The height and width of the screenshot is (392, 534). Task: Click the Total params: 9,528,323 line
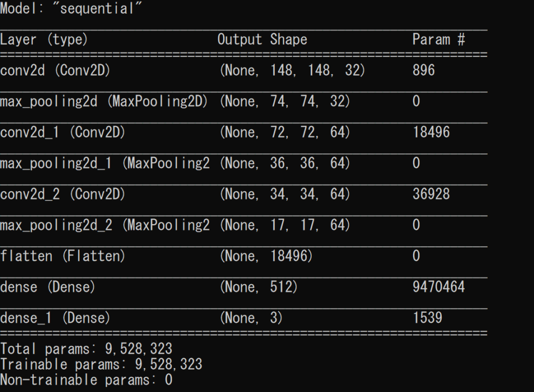[x=86, y=349]
